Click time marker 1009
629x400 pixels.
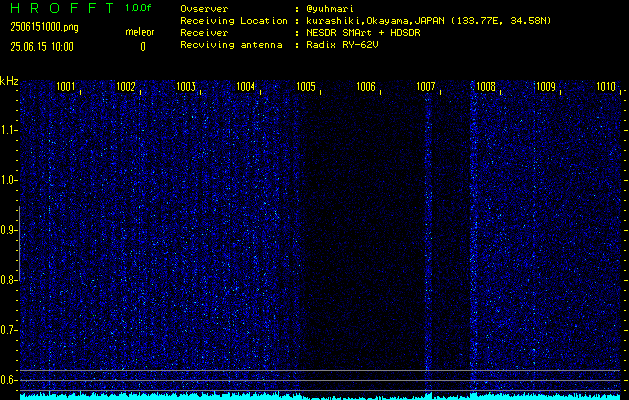(x=546, y=86)
